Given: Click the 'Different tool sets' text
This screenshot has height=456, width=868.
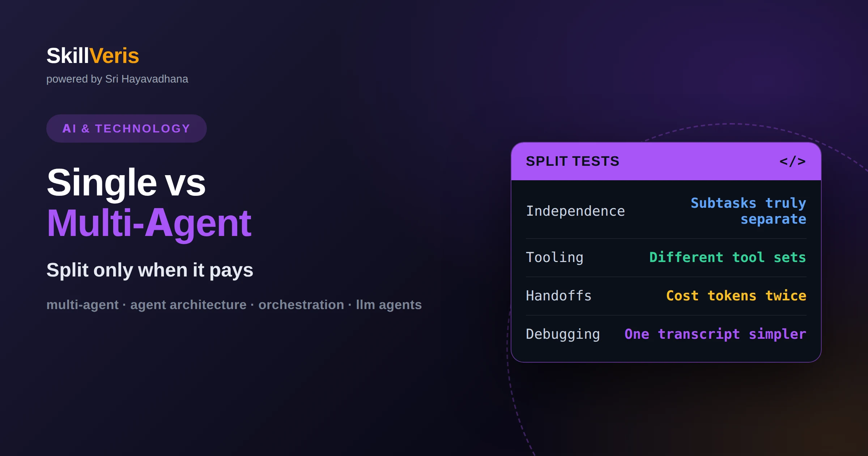Looking at the screenshot, I should (x=728, y=257).
